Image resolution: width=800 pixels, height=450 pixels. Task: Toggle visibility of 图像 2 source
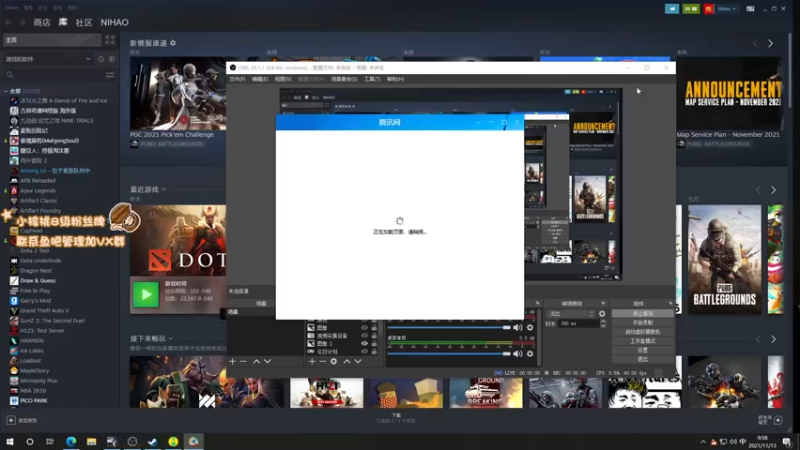tap(364, 344)
